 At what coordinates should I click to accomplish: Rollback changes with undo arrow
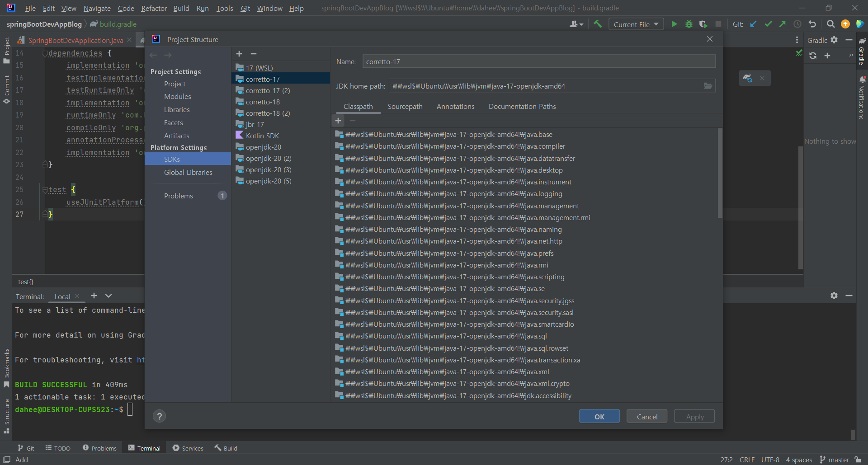point(812,24)
